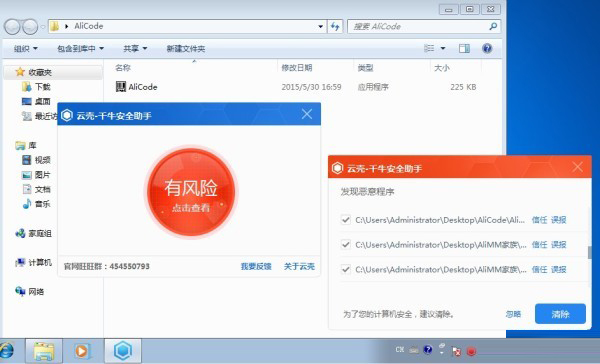This screenshot has height=364, width=600.
Task: Click the Explorer back navigation arrow
Action: (x=12, y=26)
